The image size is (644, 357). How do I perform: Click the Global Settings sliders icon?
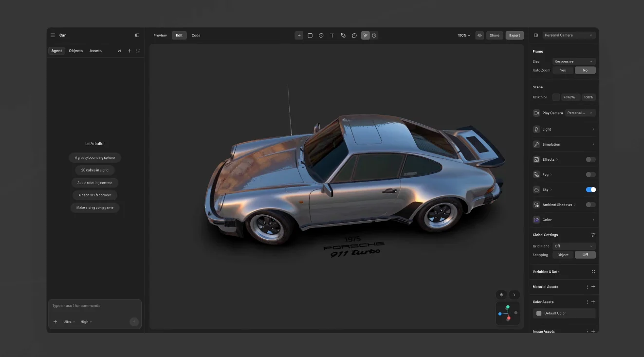click(593, 235)
